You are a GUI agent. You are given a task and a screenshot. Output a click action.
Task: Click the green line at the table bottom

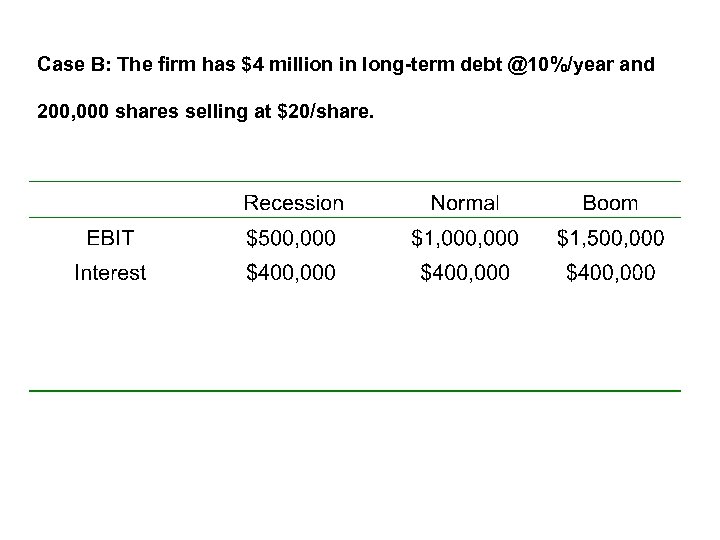pyautogui.click(x=355, y=390)
